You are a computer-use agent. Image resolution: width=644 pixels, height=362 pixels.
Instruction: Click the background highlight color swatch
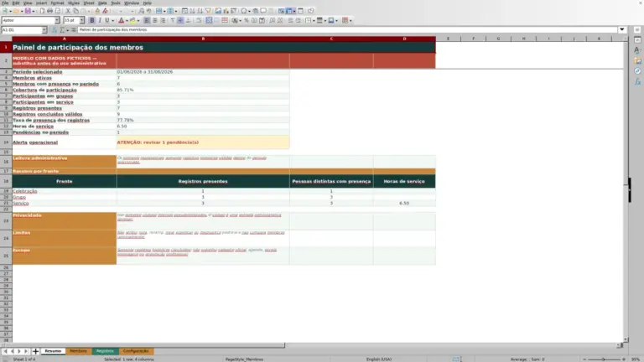tap(132, 20)
